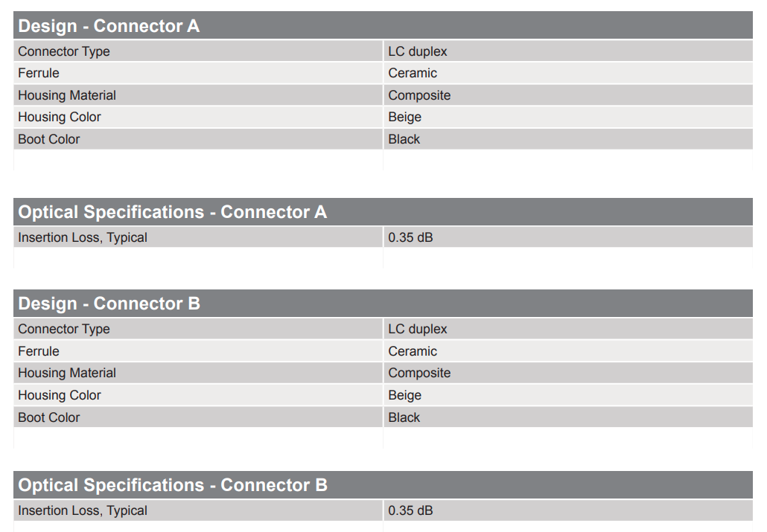The height and width of the screenshot is (532, 767).
Task: Select "Housing Color" label under Connector A
Action: pyautogui.click(x=60, y=117)
